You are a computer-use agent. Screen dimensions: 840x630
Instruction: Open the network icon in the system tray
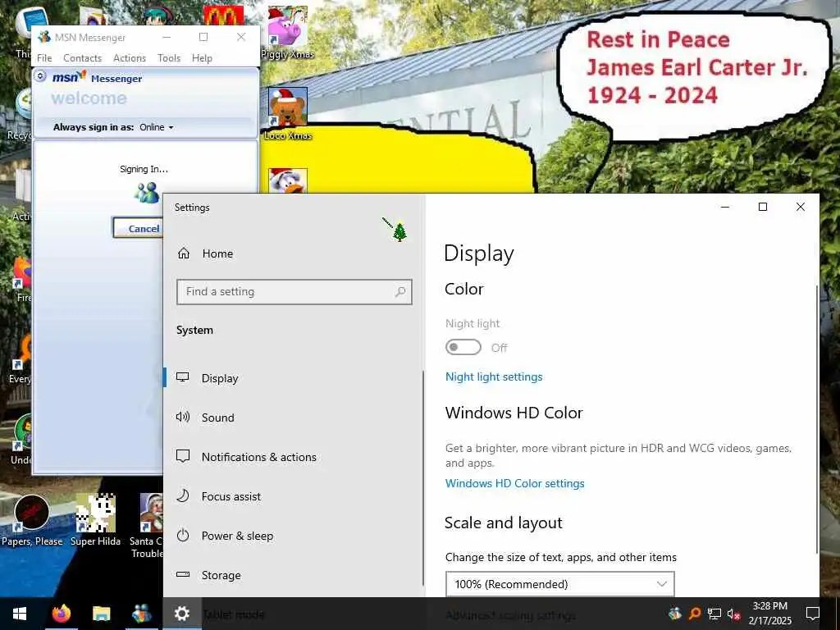point(714,614)
